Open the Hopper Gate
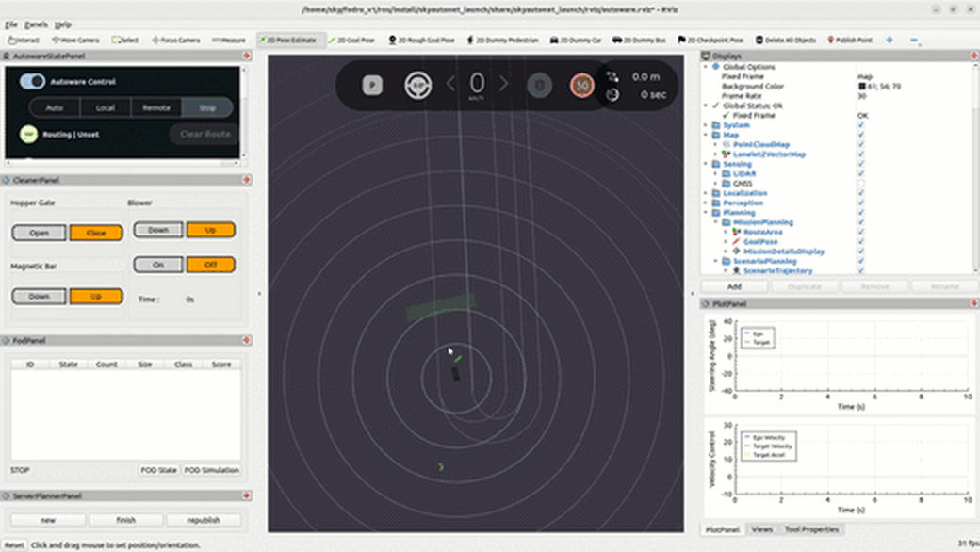This screenshot has width=980, height=552. [39, 233]
